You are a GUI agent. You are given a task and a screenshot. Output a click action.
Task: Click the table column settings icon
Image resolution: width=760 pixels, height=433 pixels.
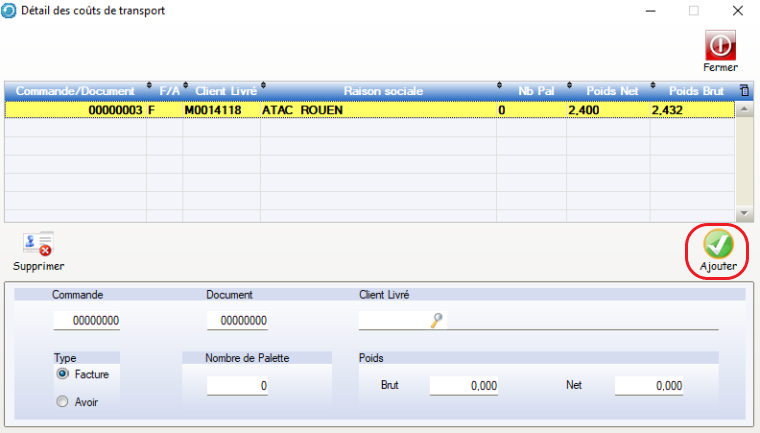click(743, 90)
